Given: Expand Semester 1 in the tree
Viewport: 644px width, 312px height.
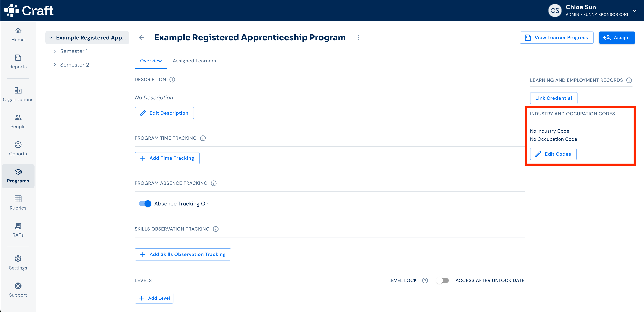Looking at the screenshot, I should (55, 51).
